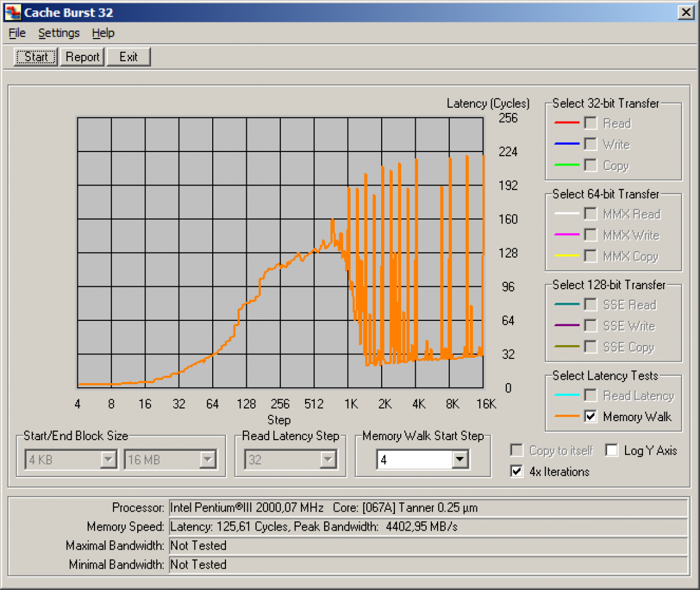The width and height of the screenshot is (700, 590).
Task: Click the Start/End Block Size label
Action: coord(76,436)
